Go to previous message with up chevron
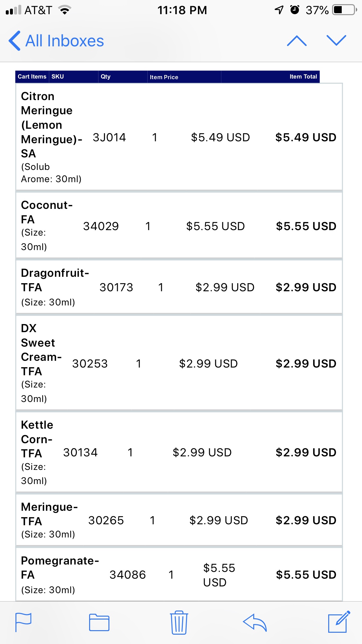The image size is (362, 644). [297, 41]
